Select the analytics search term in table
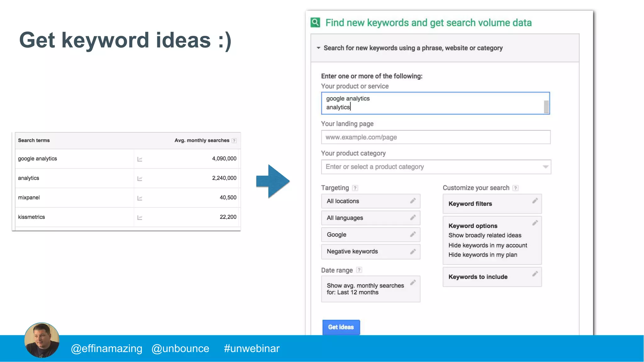The image size is (644, 362). 29,178
